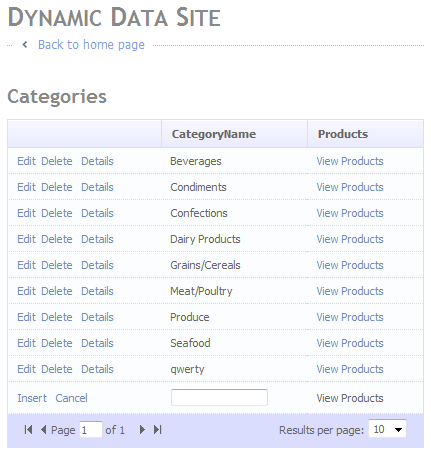431x455 pixels.
Task: Sort by CategoryName column header
Action: 214,134
